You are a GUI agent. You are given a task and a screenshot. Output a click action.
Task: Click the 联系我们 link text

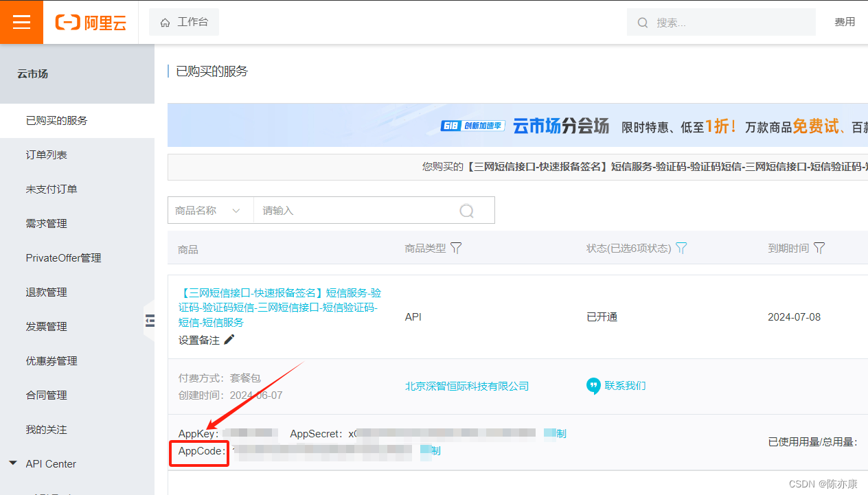(x=625, y=386)
